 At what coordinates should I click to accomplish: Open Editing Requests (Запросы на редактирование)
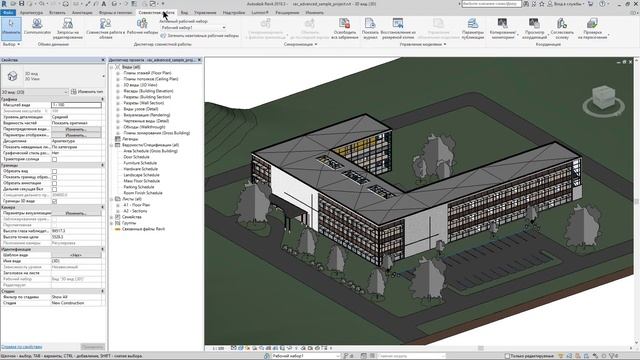(x=68, y=29)
